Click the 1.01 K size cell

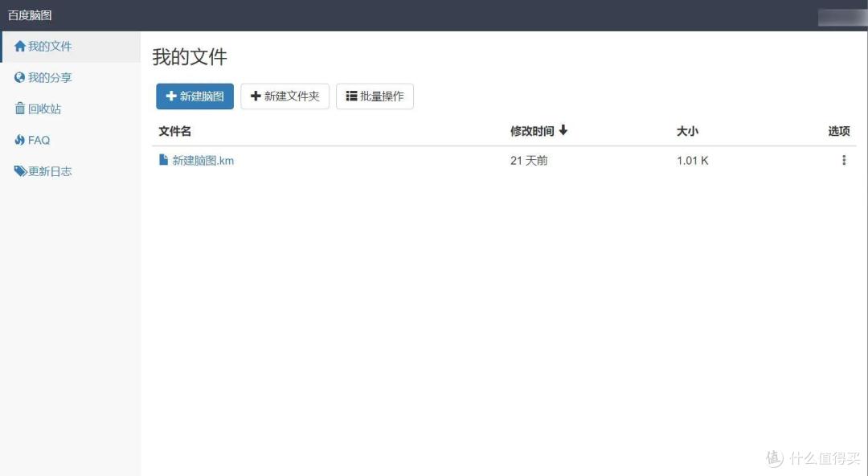point(692,161)
